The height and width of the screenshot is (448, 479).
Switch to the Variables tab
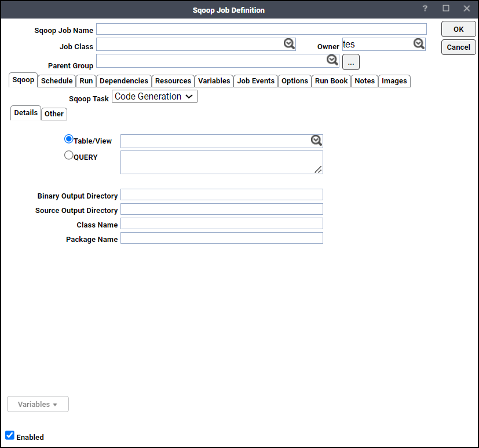pos(214,81)
